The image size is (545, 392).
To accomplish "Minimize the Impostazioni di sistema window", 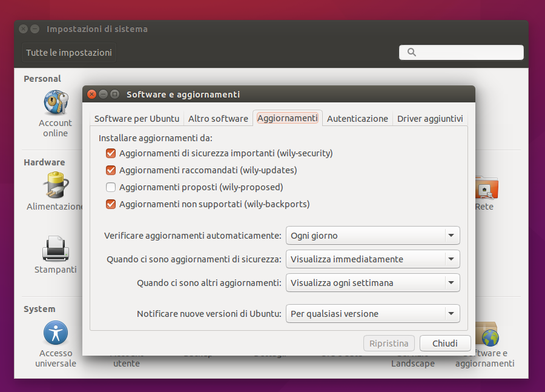I will point(35,29).
